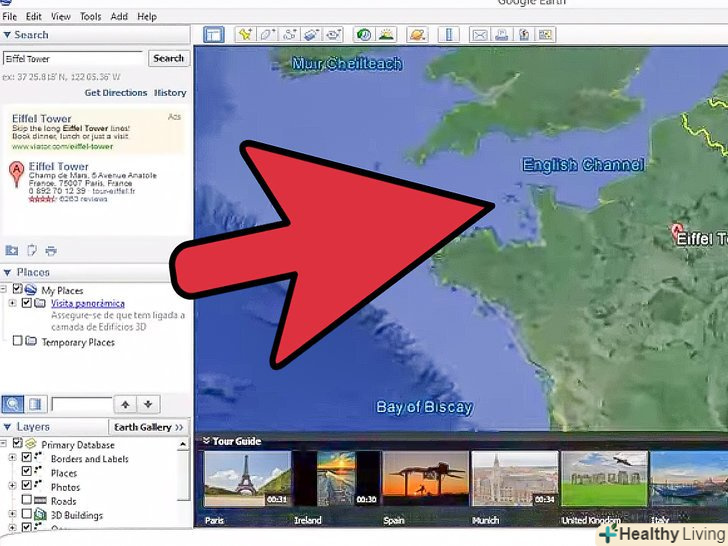Image resolution: width=728 pixels, height=546 pixels.
Task: Toggle the sidebar visibility toolbar button
Action: [213, 35]
